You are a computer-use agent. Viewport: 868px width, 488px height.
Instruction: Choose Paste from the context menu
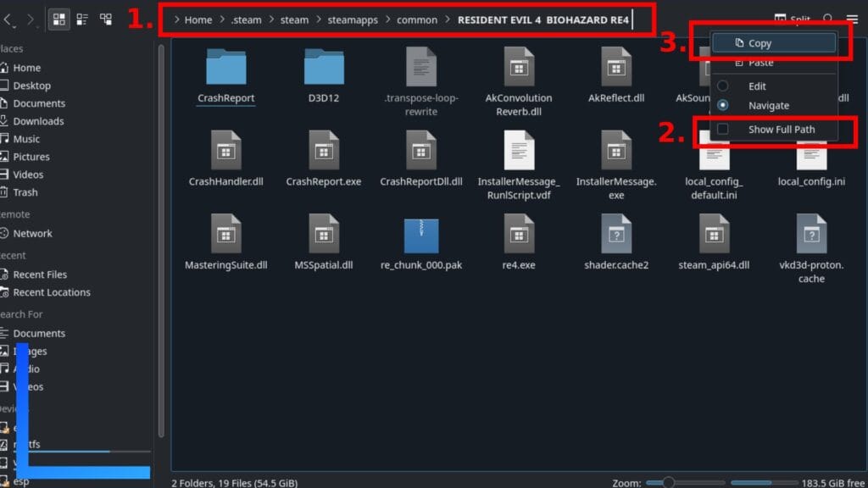pos(759,63)
